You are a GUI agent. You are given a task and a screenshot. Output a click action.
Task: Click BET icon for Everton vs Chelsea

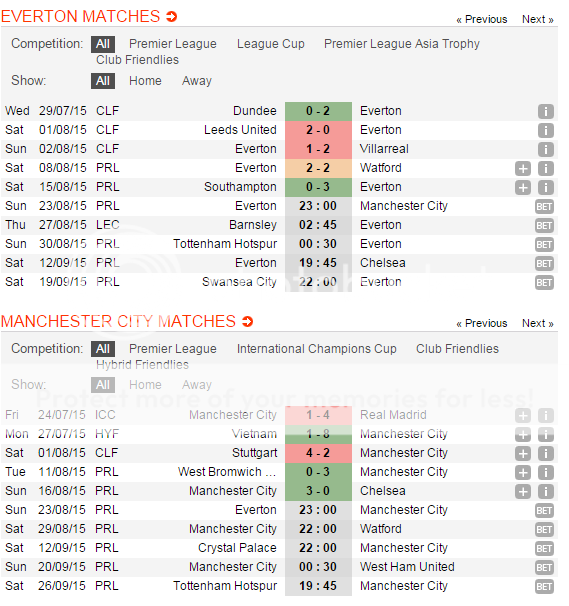tap(544, 264)
